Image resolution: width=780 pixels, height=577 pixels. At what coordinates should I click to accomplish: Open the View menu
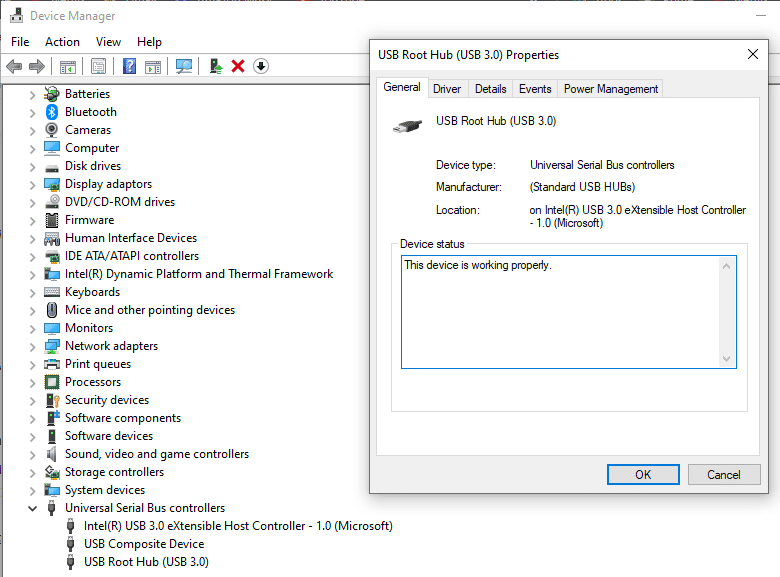[x=108, y=42]
